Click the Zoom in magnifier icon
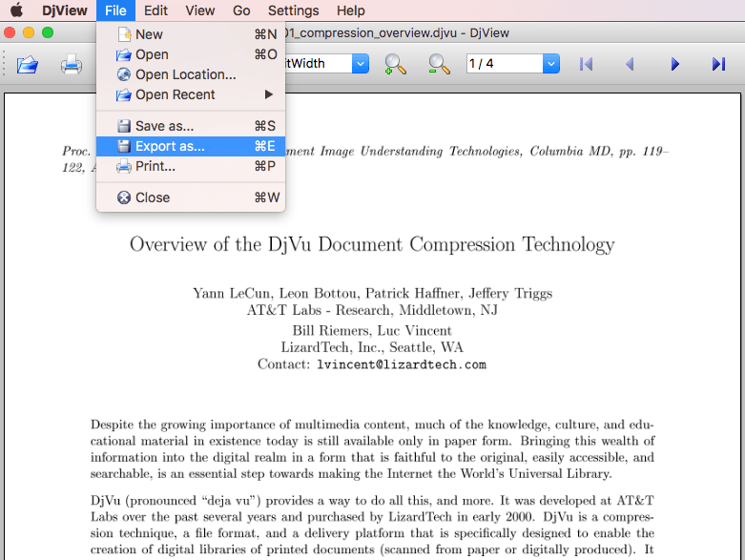 point(395,64)
